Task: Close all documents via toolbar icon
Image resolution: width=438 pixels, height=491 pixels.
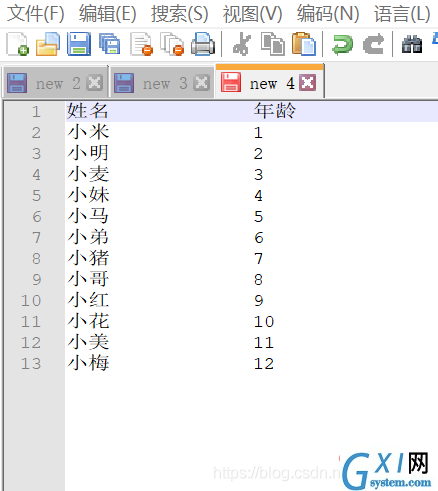Action: point(172,44)
